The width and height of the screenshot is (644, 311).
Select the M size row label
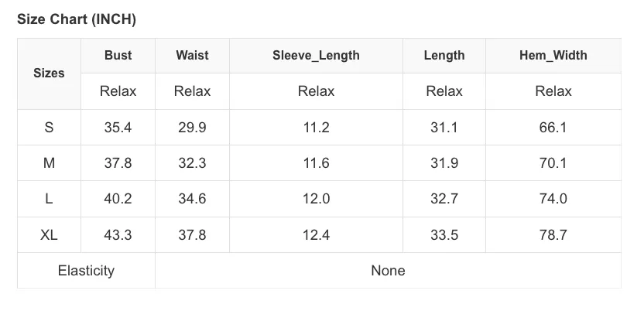click(x=49, y=163)
